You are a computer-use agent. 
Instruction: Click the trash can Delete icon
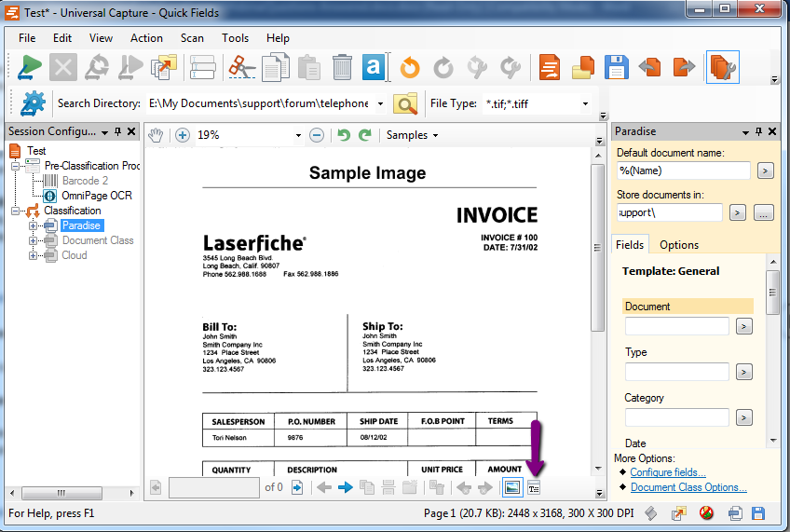342,67
